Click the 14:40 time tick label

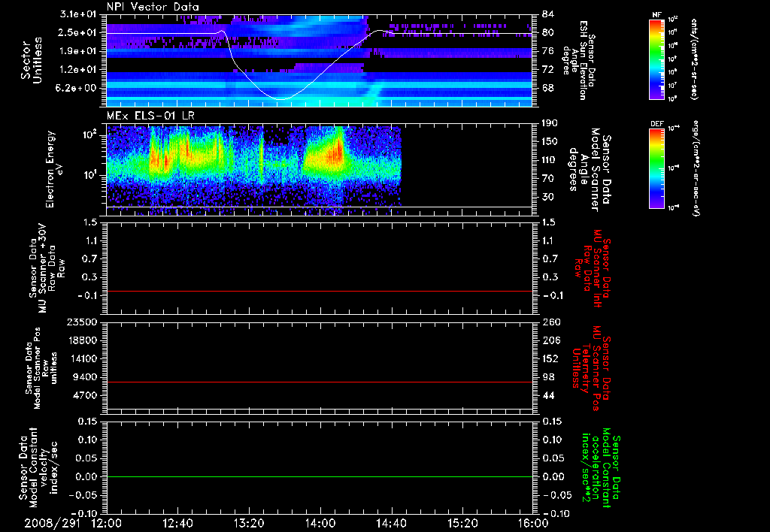(x=391, y=523)
